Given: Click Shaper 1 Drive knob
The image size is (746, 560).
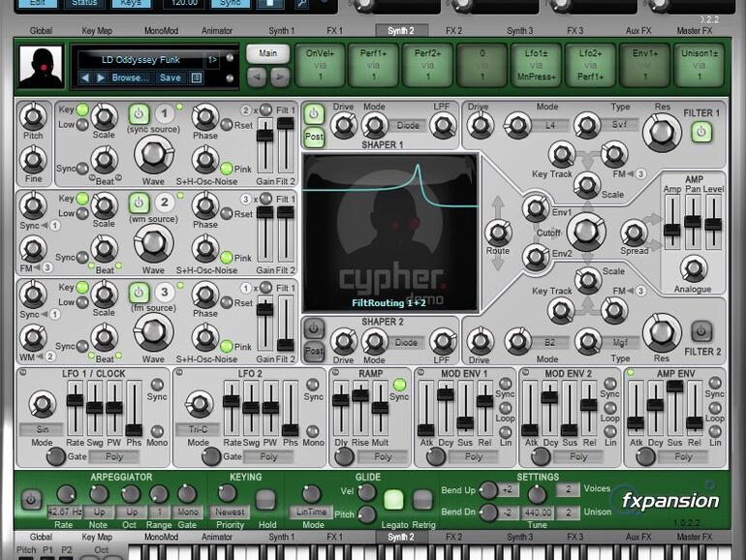Looking at the screenshot, I should click(343, 126).
